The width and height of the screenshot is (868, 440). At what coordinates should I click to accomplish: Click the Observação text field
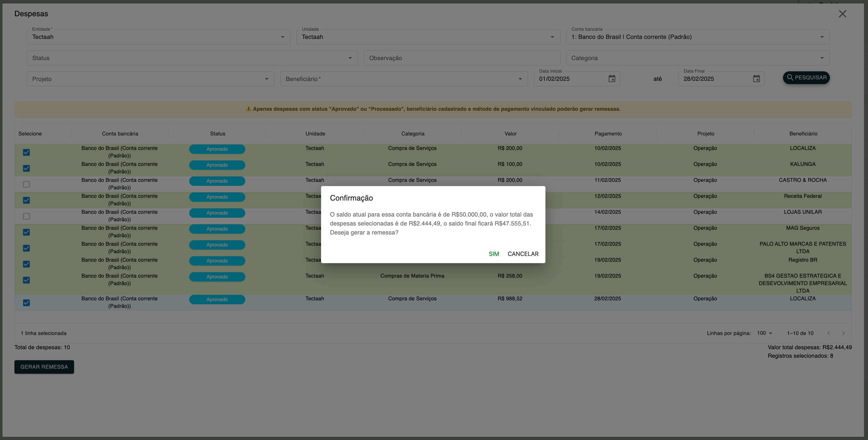462,58
